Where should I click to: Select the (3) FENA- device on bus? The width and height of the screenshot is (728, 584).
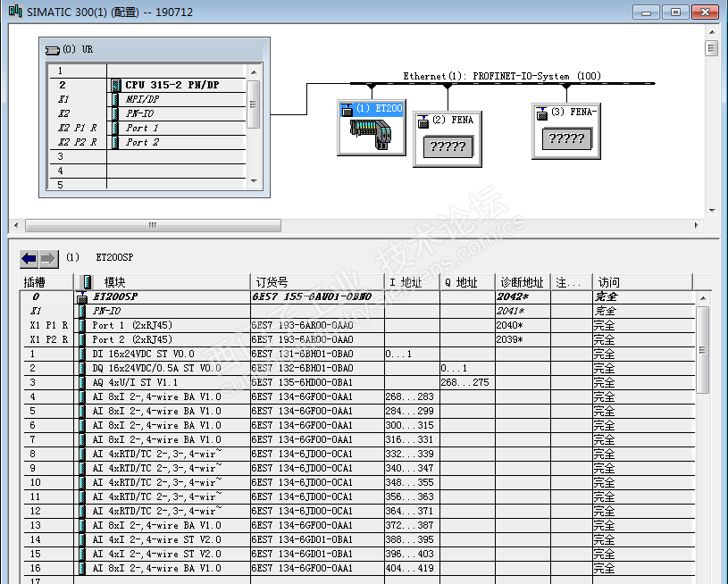pos(566,131)
